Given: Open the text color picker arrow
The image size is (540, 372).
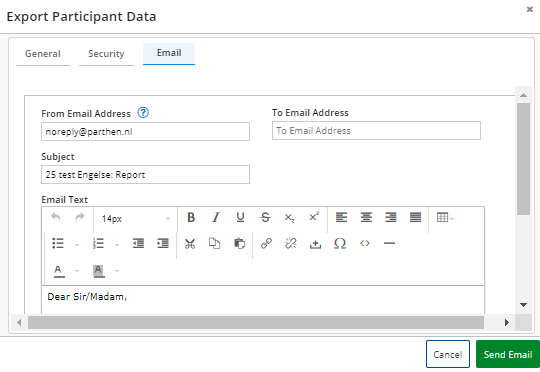Looking at the screenshot, I should (77, 271).
